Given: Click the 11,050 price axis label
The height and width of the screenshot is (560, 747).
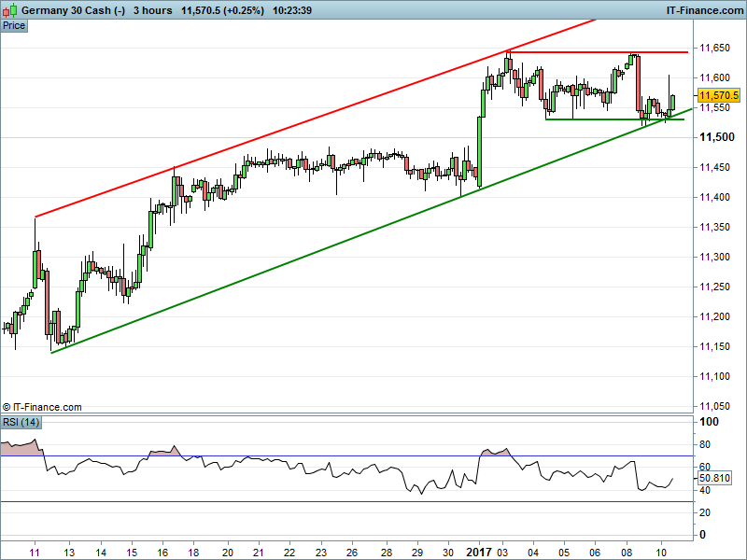Looking at the screenshot, I should (x=714, y=406).
